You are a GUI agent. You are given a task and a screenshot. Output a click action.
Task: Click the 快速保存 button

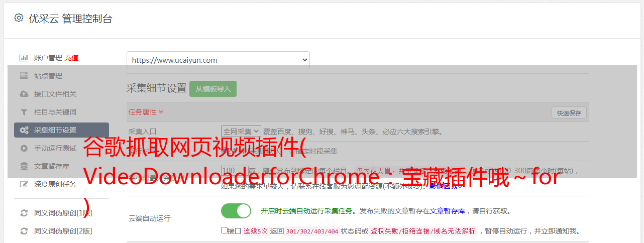click(x=569, y=113)
